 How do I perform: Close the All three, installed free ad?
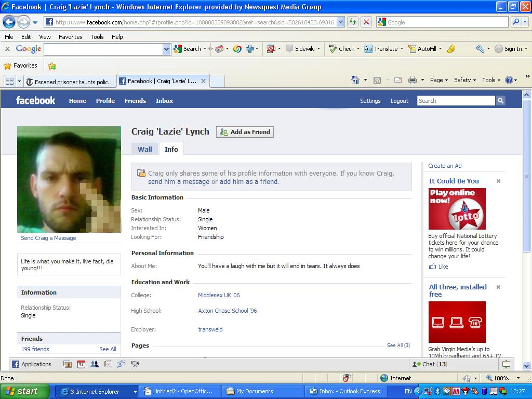[x=498, y=287]
